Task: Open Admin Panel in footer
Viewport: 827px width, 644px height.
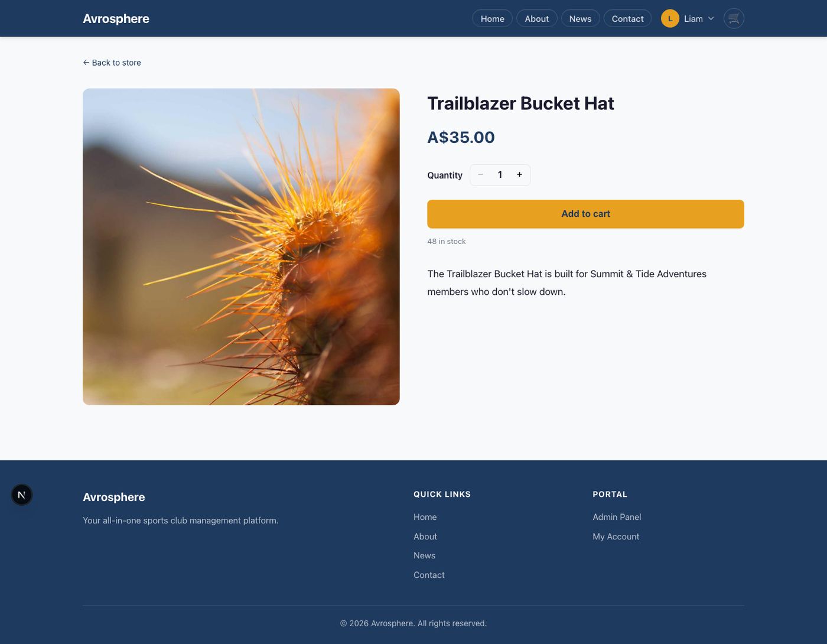Action: pos(617,517)
